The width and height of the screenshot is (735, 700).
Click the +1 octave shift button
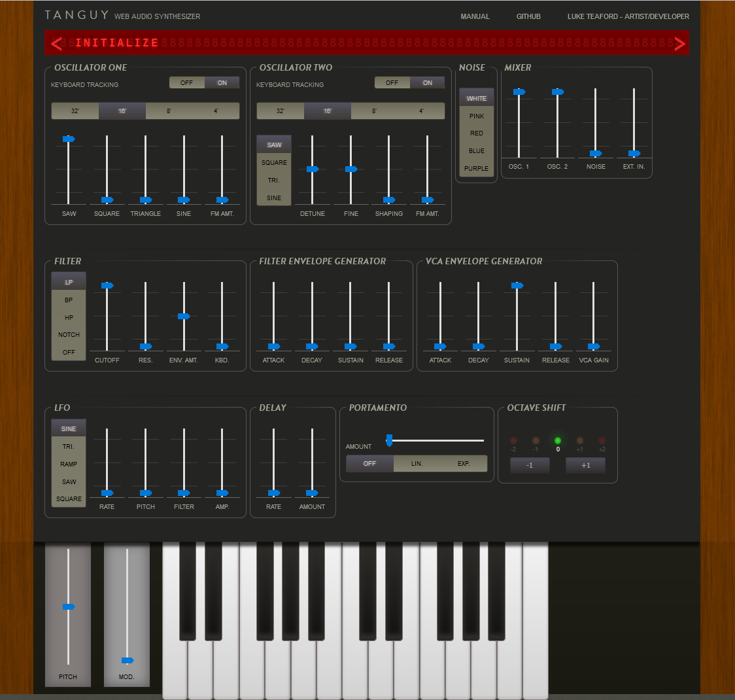pos(585,465)
